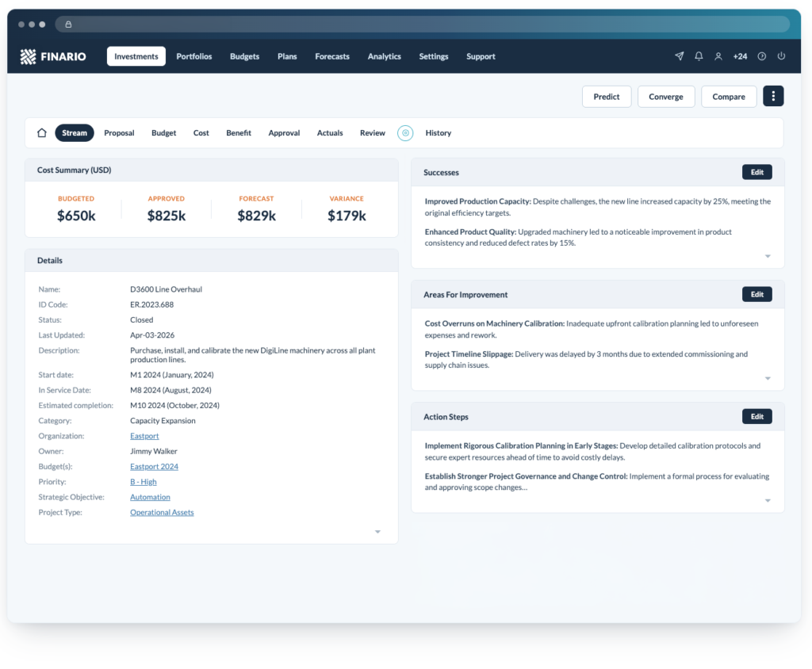
Task: Edit the Successes section
Action: pos(757,173)
